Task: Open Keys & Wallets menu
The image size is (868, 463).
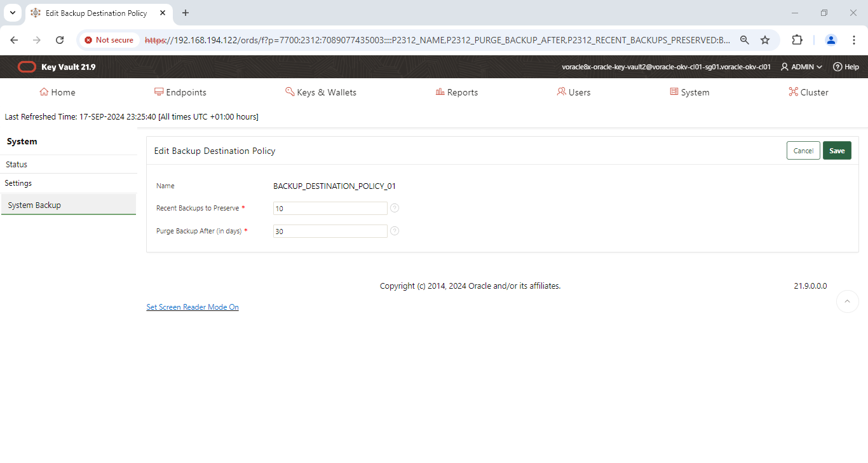Action: [x=321, y=92]
